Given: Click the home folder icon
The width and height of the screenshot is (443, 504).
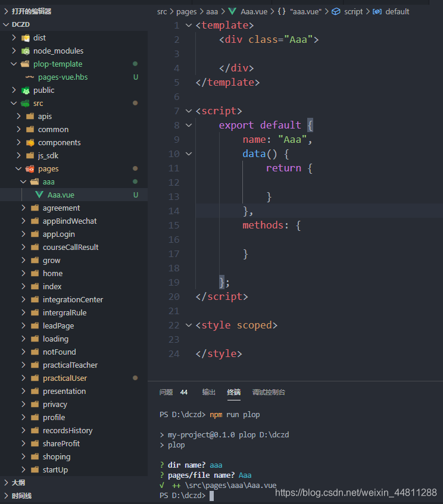Looking at the screenshot, I should [x=35, y=274].
